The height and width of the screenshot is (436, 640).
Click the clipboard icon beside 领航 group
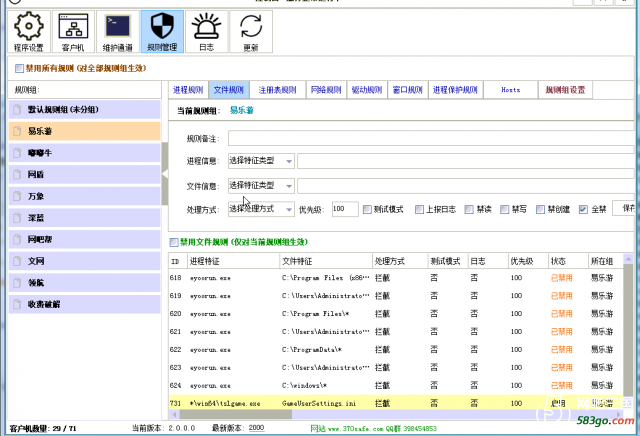(x=17, y=283)
